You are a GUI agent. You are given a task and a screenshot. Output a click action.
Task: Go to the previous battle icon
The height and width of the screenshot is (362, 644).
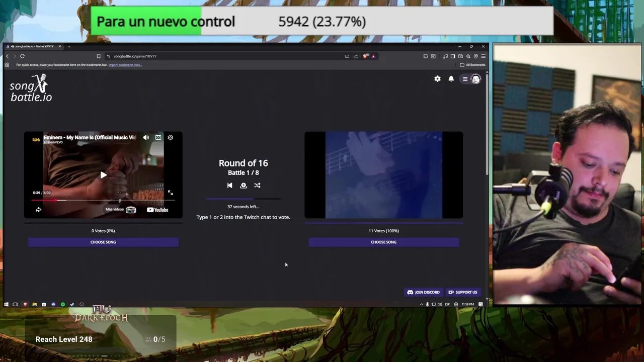pos(229,186)
